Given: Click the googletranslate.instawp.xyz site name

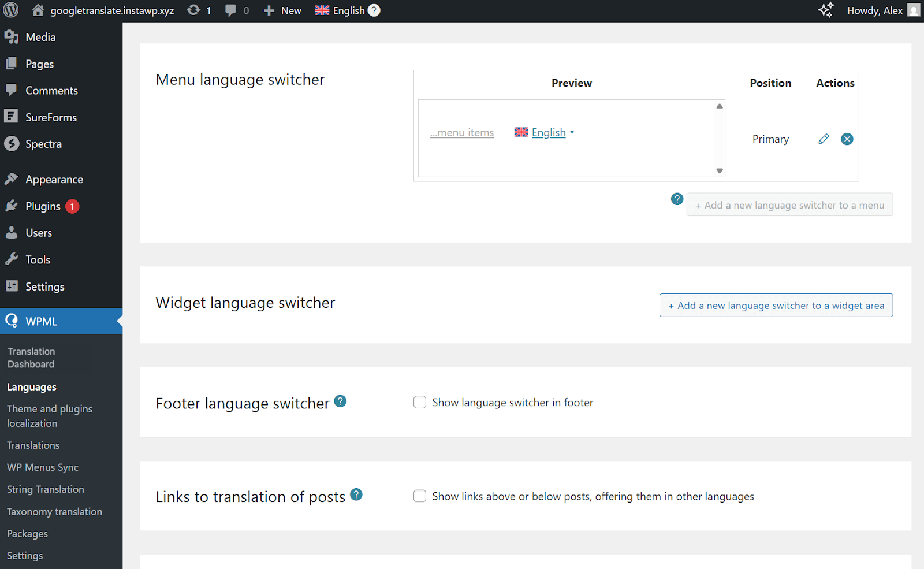Looking at the screenshot, I should [x=112, y=10].
